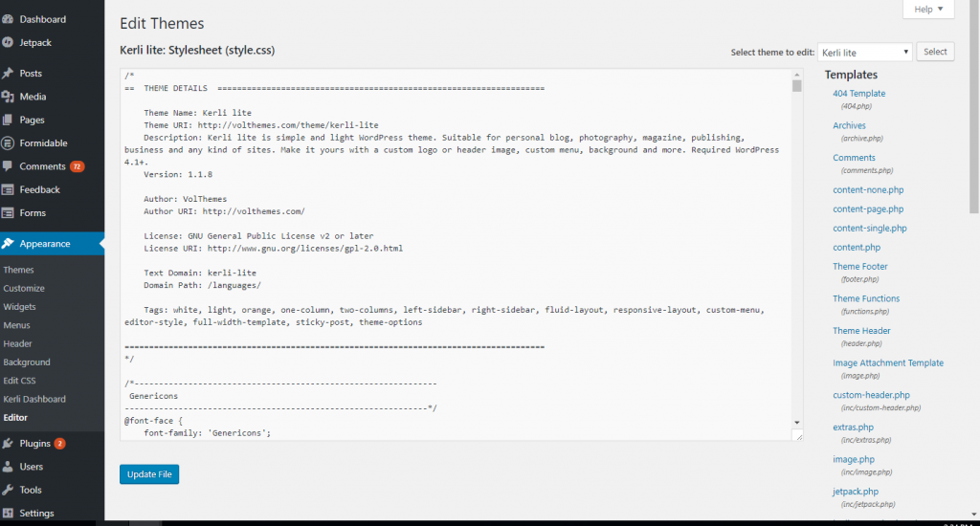Open jetpack.php template link
Screen dimensions: 980x526
856,492
